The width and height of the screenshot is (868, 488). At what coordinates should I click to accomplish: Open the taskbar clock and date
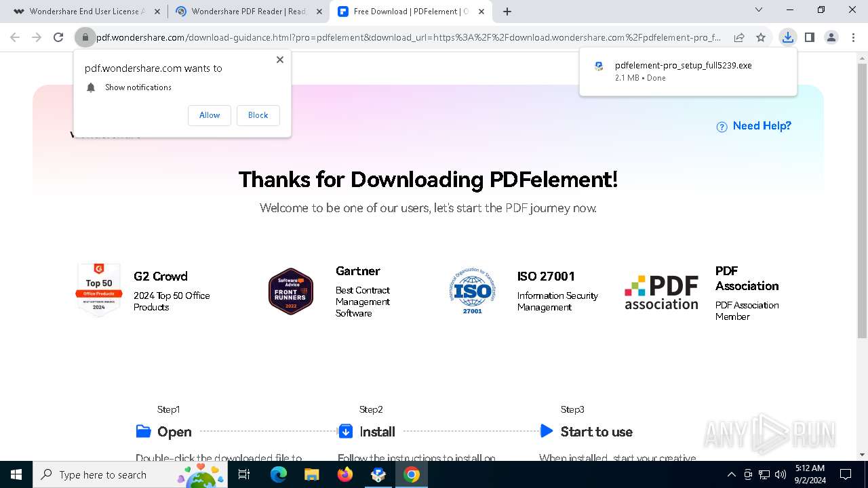pos(810,474)
